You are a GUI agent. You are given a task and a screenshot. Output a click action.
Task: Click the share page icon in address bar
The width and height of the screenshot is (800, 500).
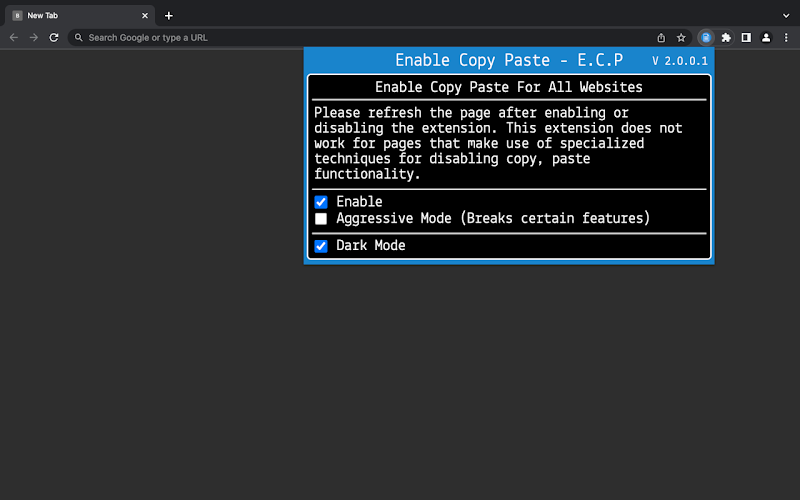click(661, 38)
